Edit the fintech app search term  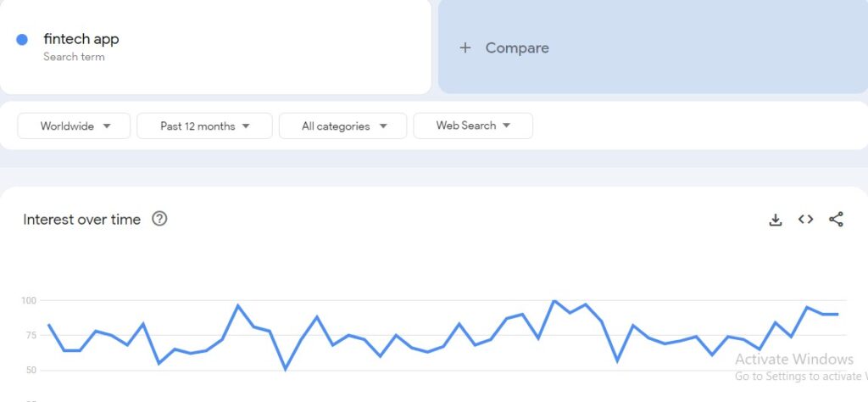coord(81,39)
